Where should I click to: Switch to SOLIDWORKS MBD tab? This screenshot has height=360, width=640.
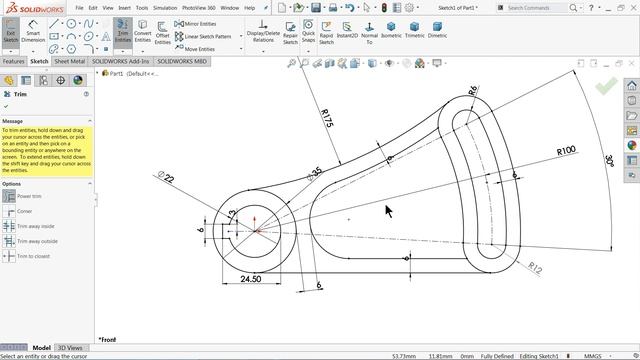coord(182,61)
